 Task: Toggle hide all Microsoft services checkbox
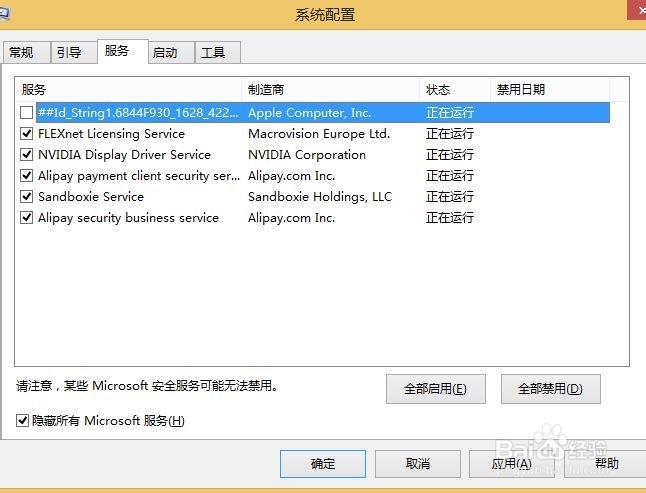[x=23, y=421]
